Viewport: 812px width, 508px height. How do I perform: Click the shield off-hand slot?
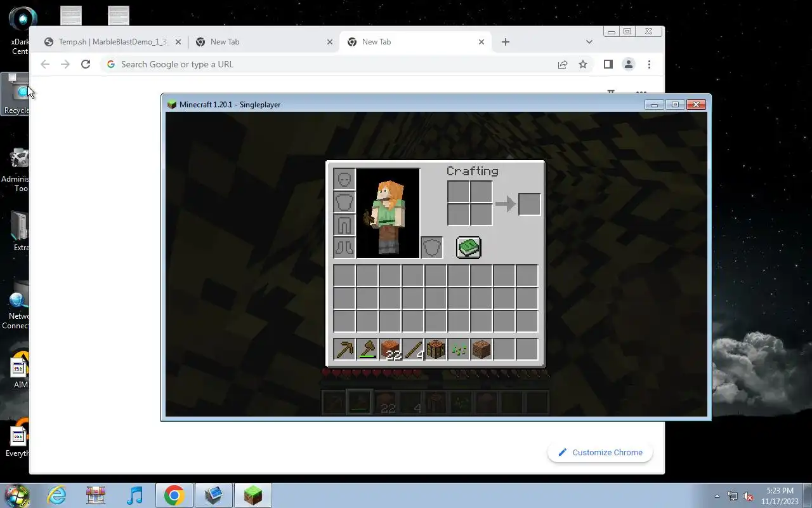432,248
